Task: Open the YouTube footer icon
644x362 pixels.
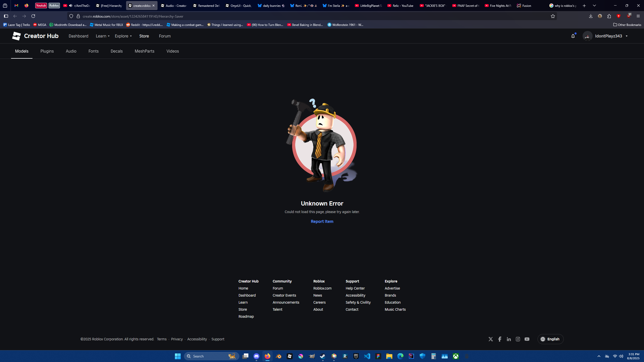Action: tap(527, 339)
